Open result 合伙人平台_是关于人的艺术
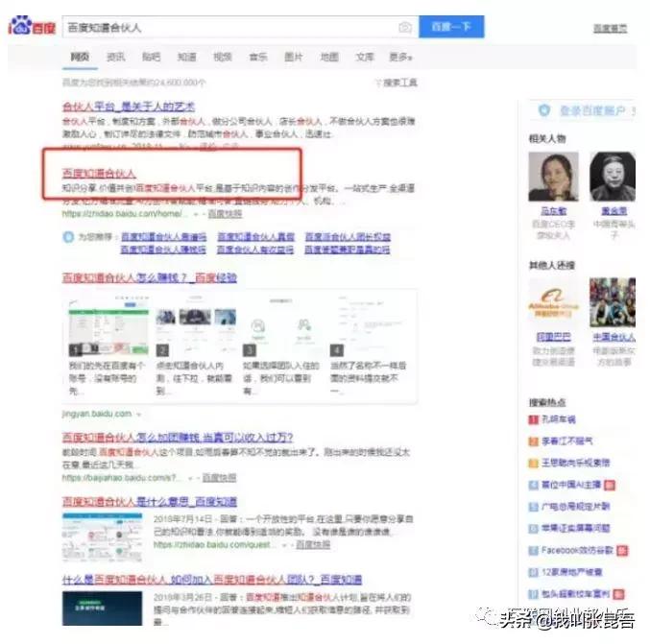The width and height of the screenshot is (650, 644). (129, 107)
